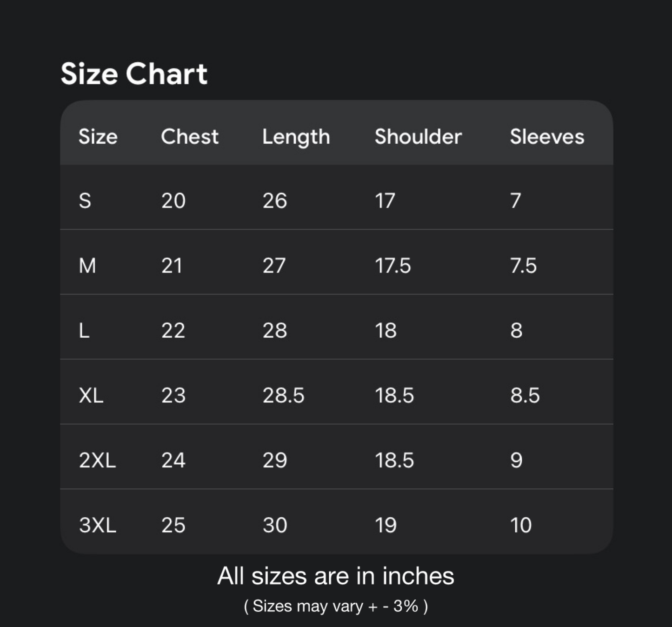This screenshot has width=672, height=627.
Task: Click the "All sizes are in inches" note
Action: 336,576
